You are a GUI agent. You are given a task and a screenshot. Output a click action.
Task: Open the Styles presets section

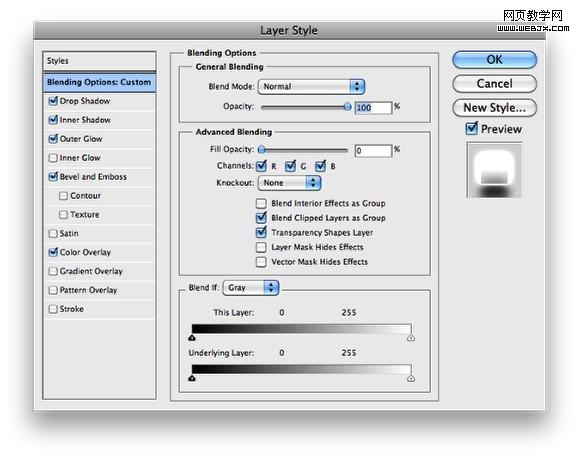(99, 61)
